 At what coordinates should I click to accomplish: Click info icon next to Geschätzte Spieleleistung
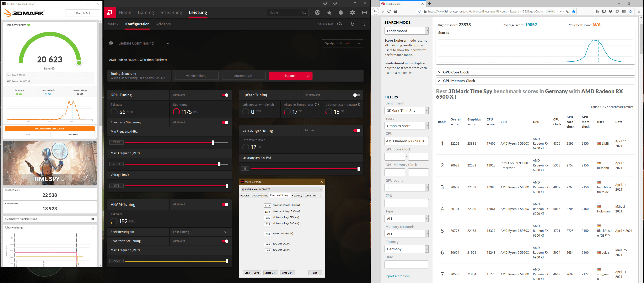click(x=93, y=219)
